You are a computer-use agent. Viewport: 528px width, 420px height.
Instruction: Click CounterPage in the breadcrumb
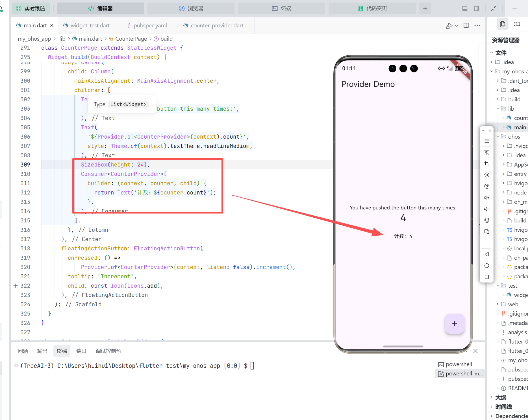pyautogui.click(x=131, y=39)
